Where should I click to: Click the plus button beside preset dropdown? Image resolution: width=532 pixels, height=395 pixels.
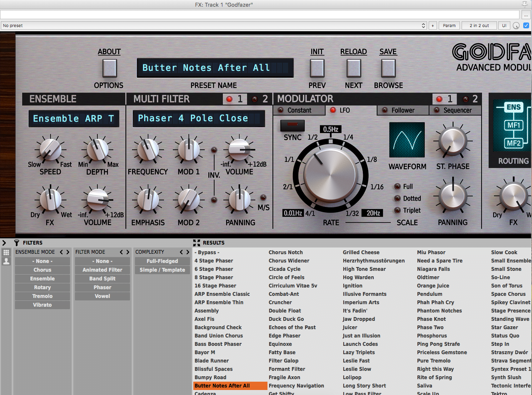432,26
